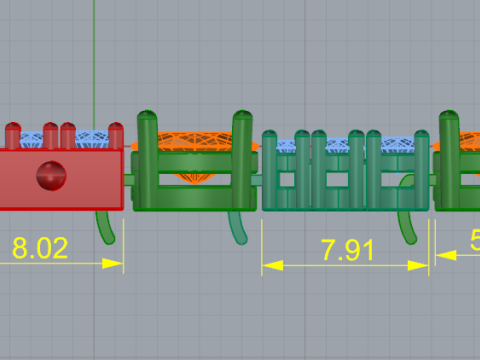Click the right arrowhead of the 7.91 dimension
The image size is (480, 360).
[x=418, y=266]
